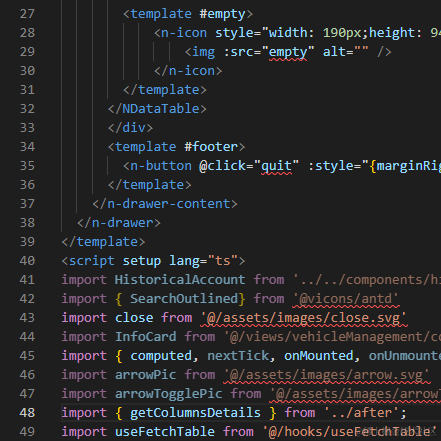Screen dimensions: 441x441
Task: Click the SearchOutlined import name
Action: (x=184, y=299)
